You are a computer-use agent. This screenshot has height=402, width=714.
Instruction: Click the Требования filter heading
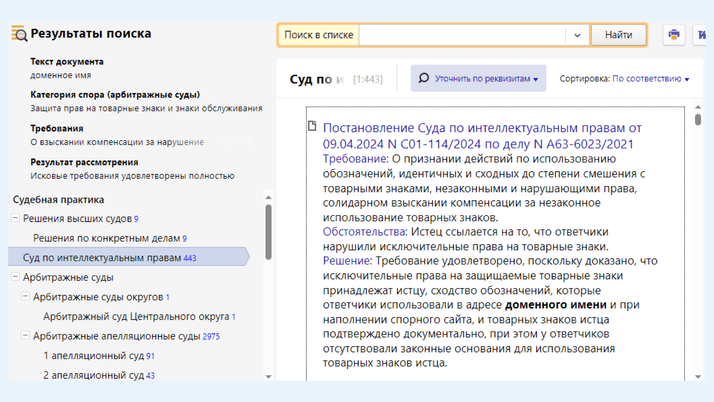point(57,128)
